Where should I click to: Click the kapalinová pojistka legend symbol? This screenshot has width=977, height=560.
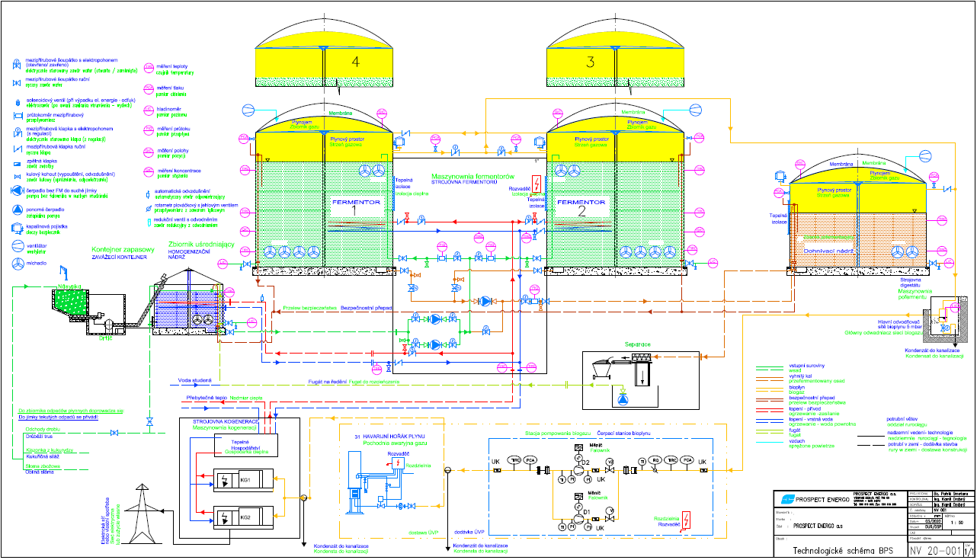17,227
